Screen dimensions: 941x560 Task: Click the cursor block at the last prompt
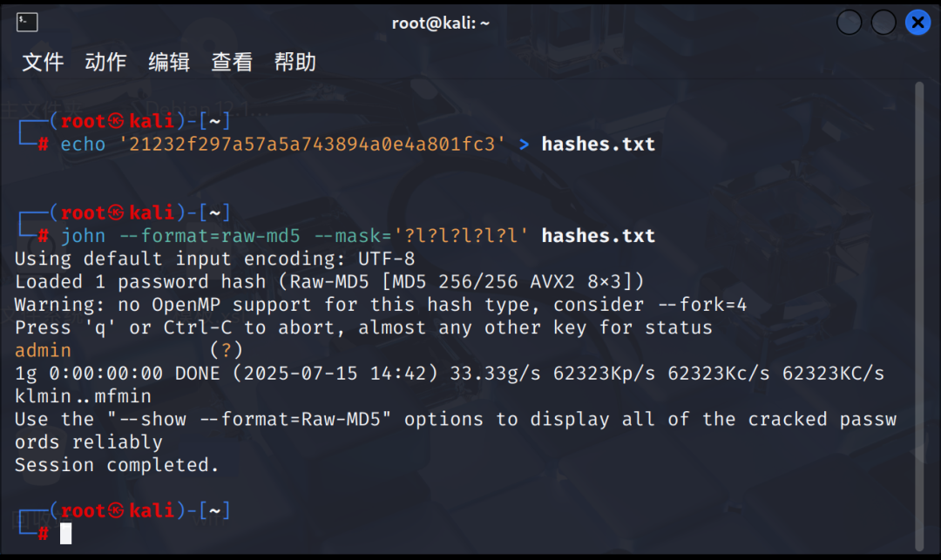pos(66,534)
